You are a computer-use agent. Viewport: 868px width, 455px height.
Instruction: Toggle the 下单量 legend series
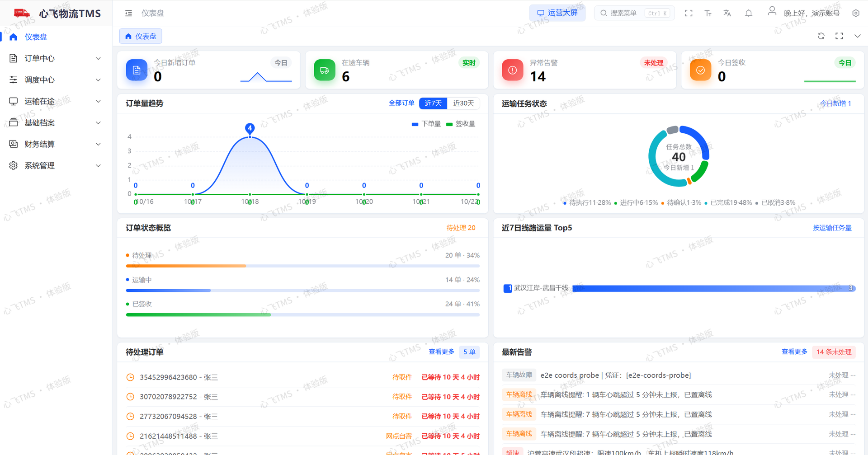(426, 124)
